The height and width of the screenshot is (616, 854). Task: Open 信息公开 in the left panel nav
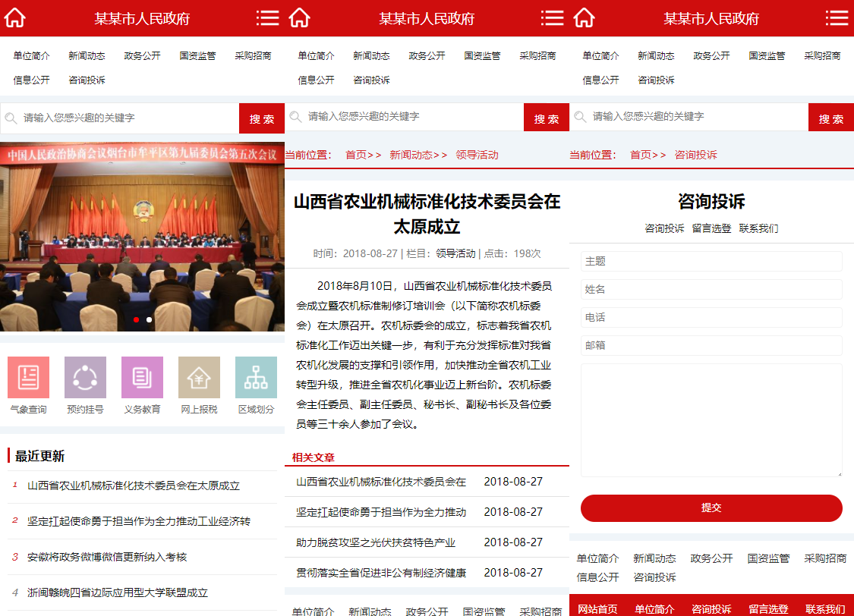32,80
